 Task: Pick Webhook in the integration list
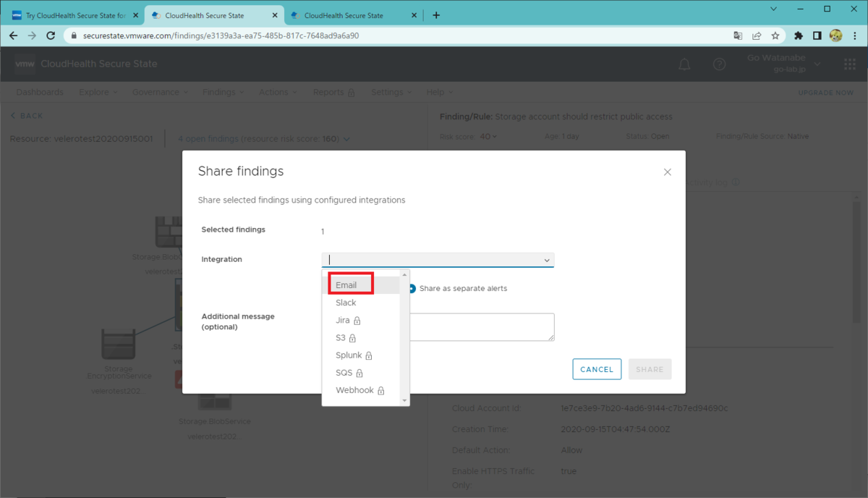(x=361, y=390)
